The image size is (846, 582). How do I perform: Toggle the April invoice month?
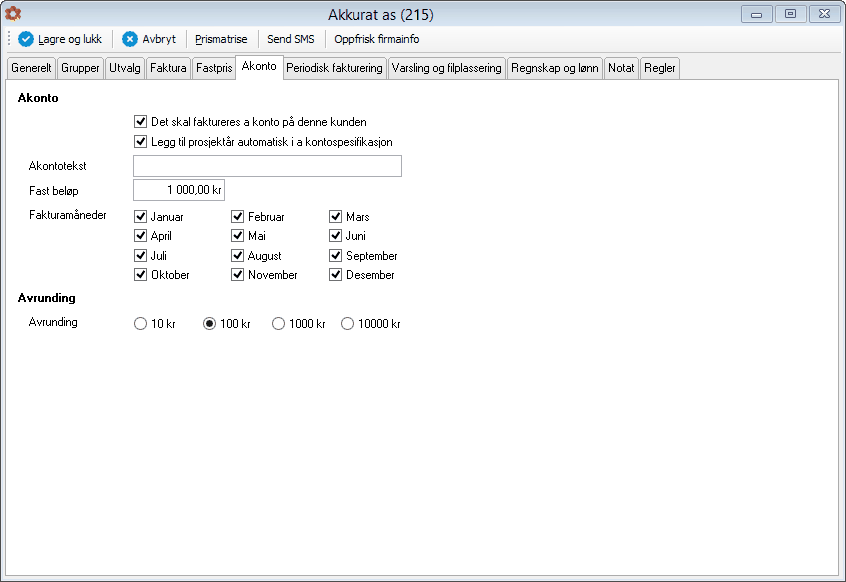(x=140, y=236)
